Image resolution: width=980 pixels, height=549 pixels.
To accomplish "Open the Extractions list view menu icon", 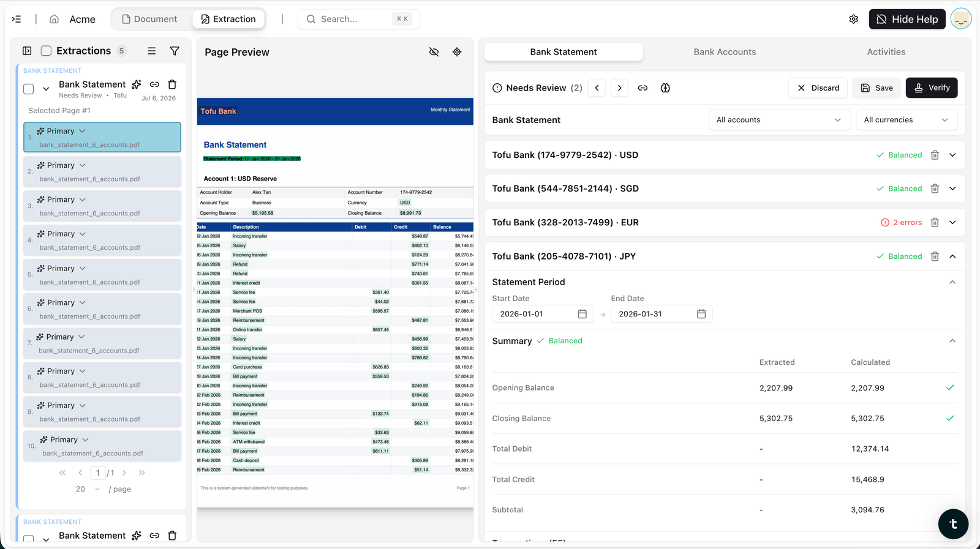I will pyautogui.click(x=151, y=51).
